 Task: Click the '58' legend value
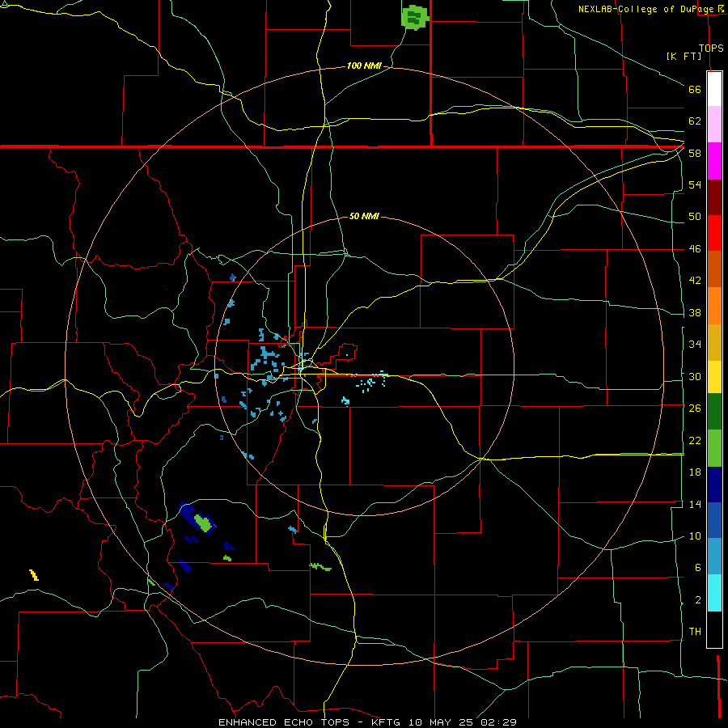695,153
